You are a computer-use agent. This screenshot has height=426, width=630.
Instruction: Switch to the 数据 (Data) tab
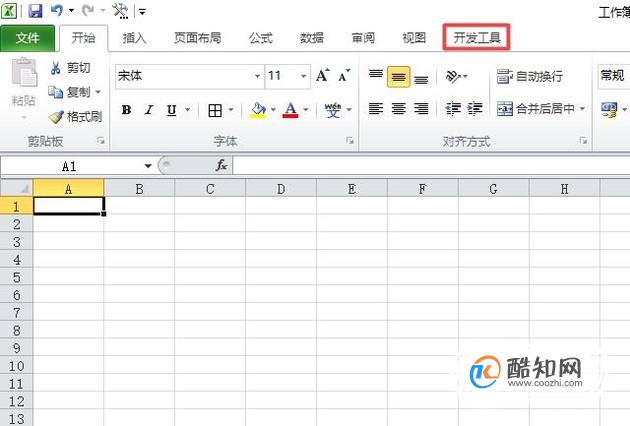pos(312,38)
